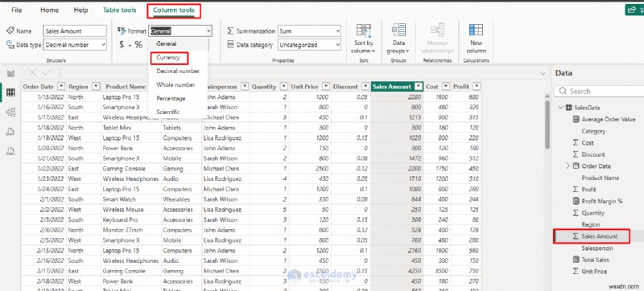Open the Region column filter arrow
This screenshot has height=291, width=644.
pos(96,87)
